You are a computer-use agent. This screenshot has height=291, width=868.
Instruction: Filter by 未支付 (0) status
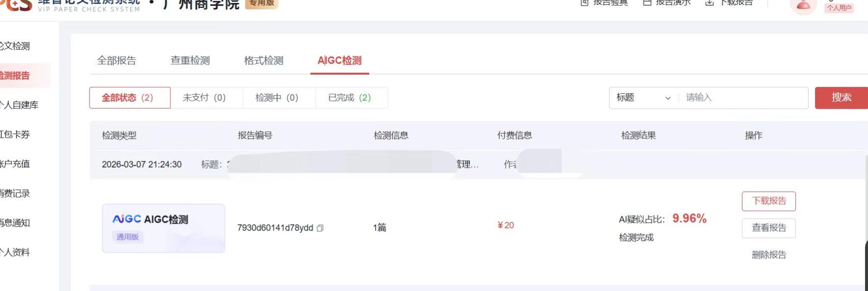[x=204, y=98]
